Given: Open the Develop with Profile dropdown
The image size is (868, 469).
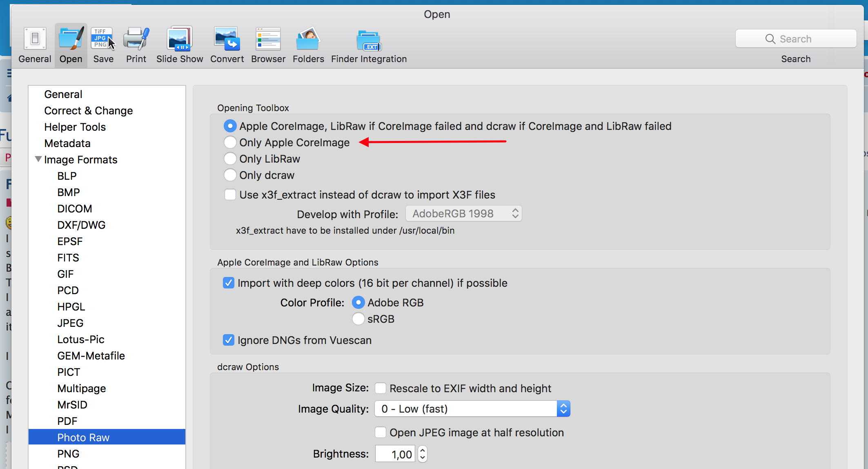Looking at the screenshot, I should click(464, 214).
